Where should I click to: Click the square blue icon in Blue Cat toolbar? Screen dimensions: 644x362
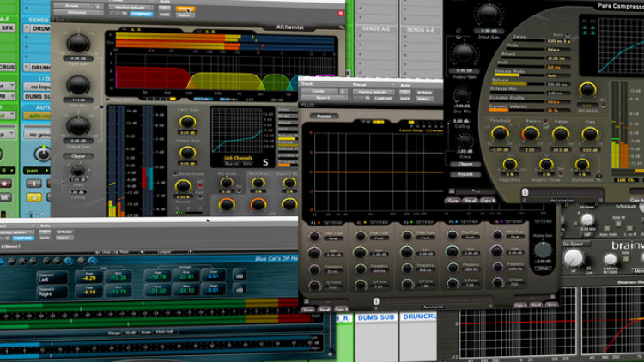pos(69,261)
